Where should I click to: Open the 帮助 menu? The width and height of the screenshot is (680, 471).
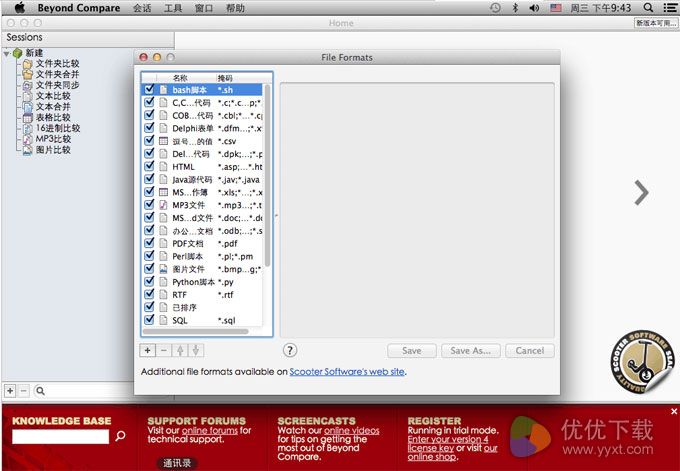click(x=235, y=8)
